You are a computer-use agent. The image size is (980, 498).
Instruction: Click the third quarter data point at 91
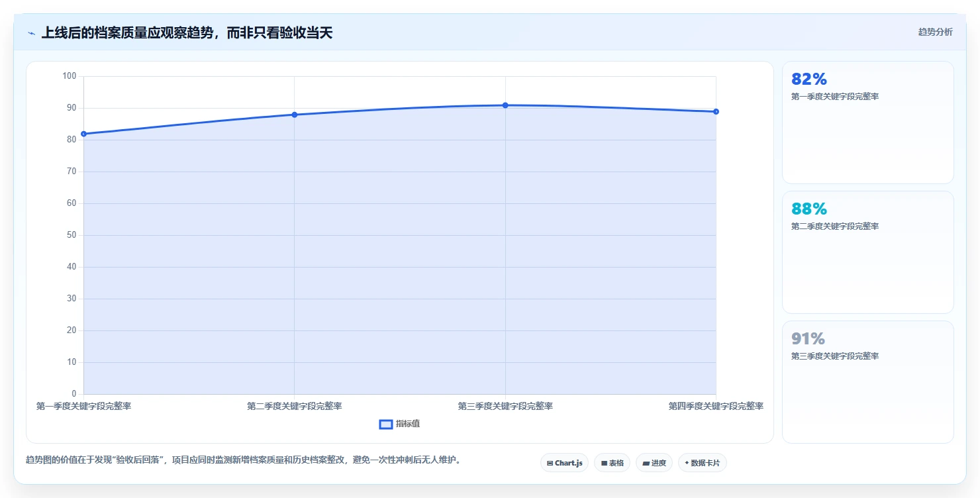[505, 105]
